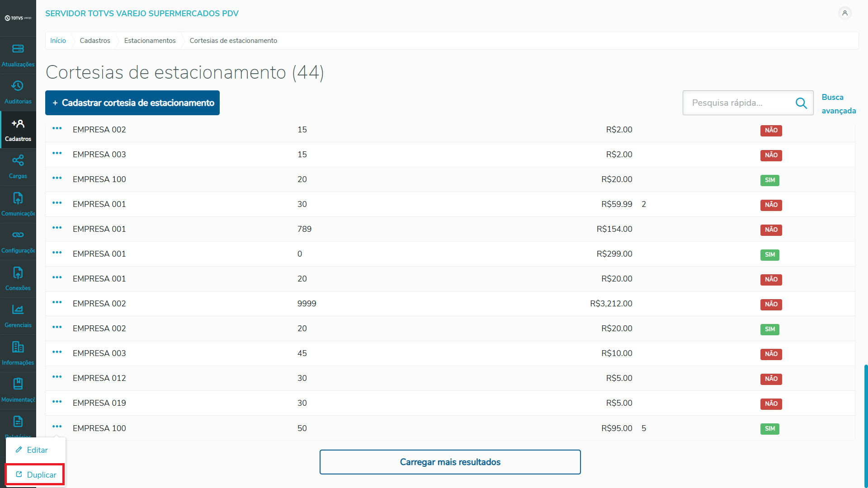Go to Início breadcrumb

pyautogui.click(x=58, y=41)
